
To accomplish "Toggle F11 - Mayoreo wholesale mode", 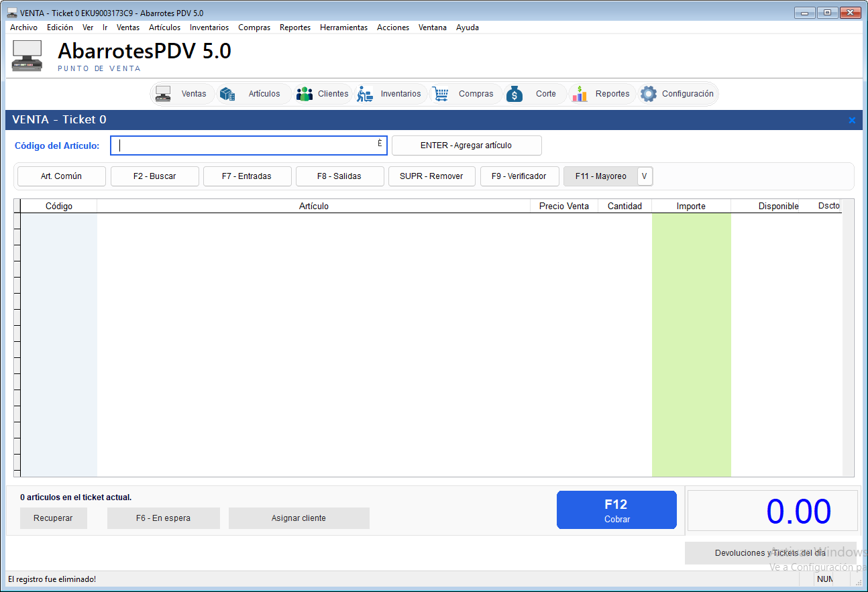I will coord(600,176).
